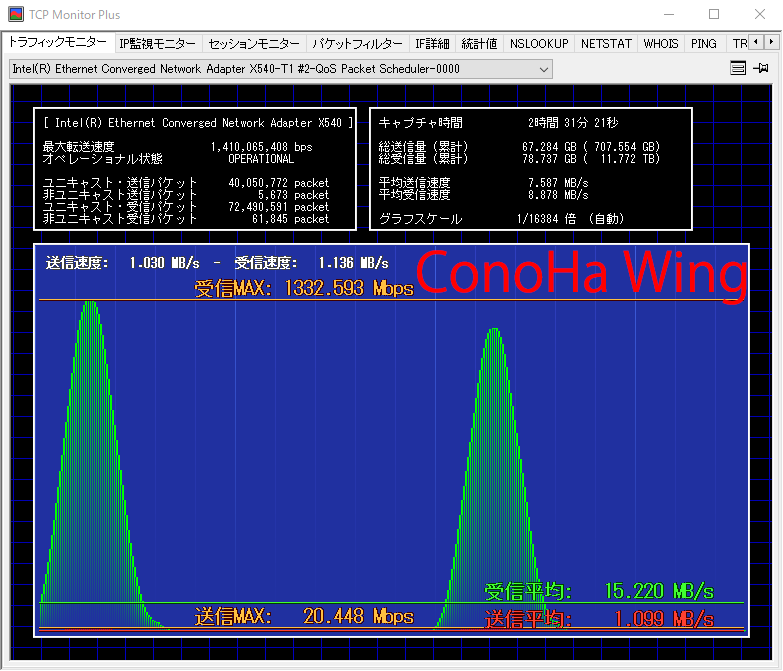Screen dimensions: 783x671
Task: Switch to the NSLOOKUP tab
Action: (538, 44)
